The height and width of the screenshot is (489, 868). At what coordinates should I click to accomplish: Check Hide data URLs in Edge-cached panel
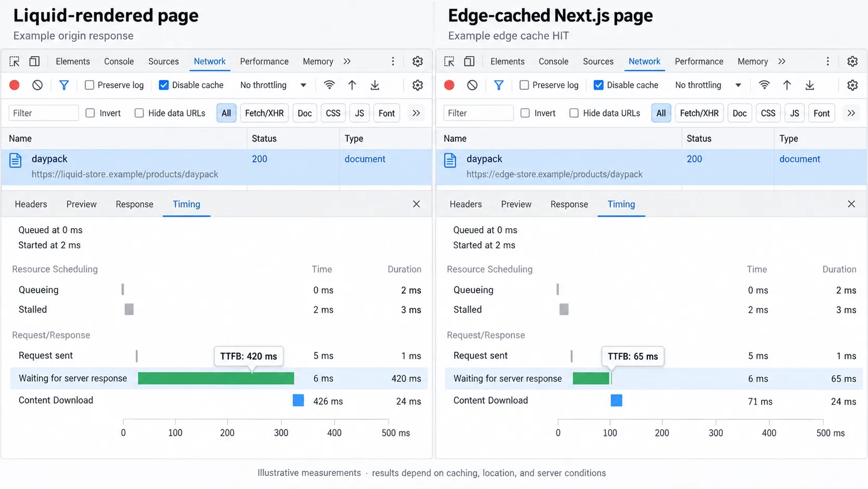574,113
